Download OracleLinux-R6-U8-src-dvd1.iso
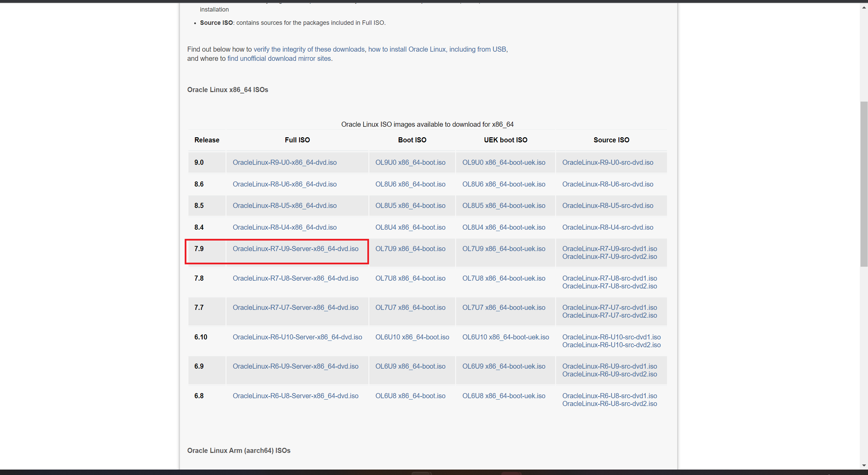 point(610,396)
